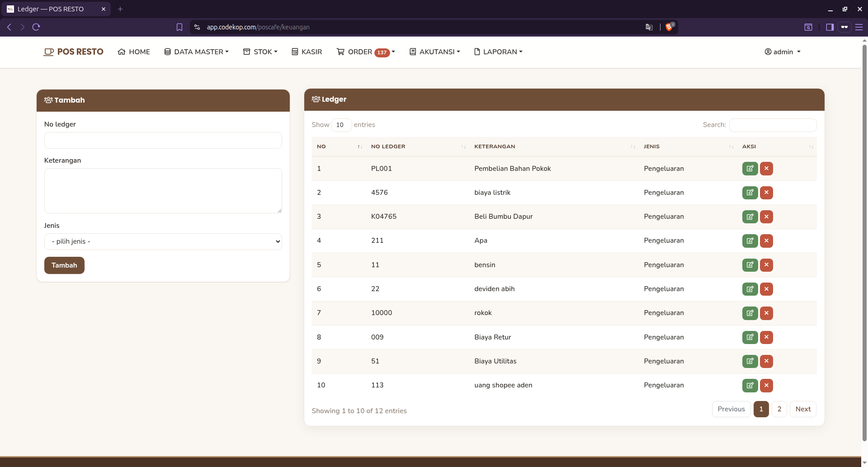Screen dimensions: 868x467
Task: Delete the Pembelian Bahan Pokok ledger row
Action: 766,169
